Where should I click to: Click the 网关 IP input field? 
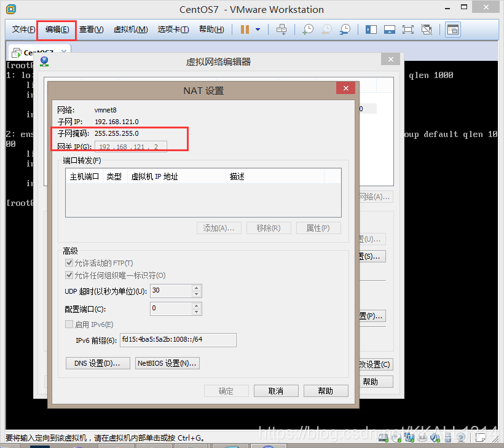click(x=130, y=146)
